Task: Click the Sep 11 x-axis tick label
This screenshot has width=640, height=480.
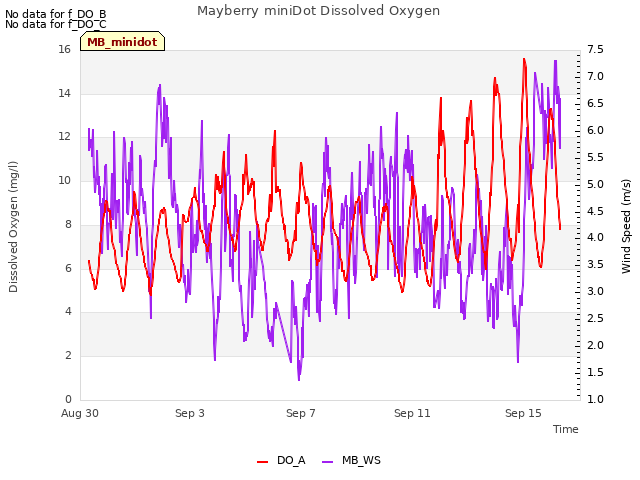Action: (412, 413)
